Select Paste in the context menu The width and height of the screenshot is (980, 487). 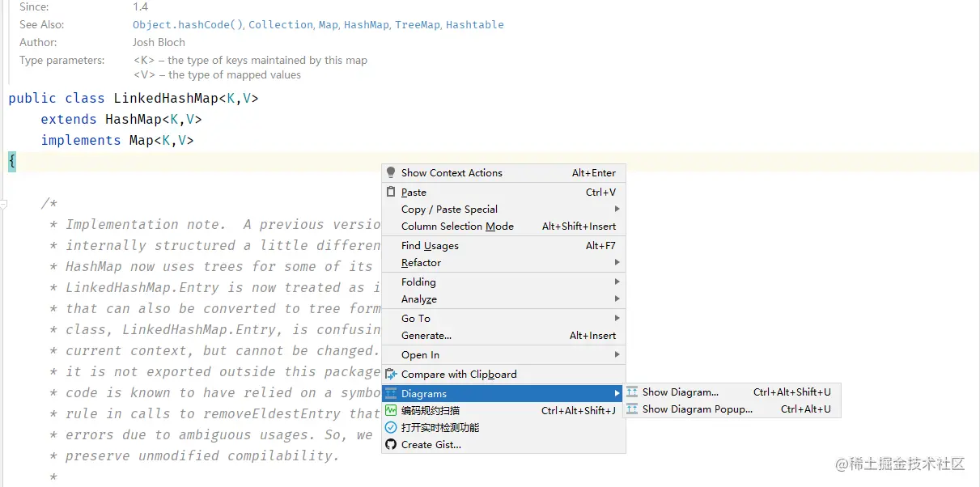503,192
